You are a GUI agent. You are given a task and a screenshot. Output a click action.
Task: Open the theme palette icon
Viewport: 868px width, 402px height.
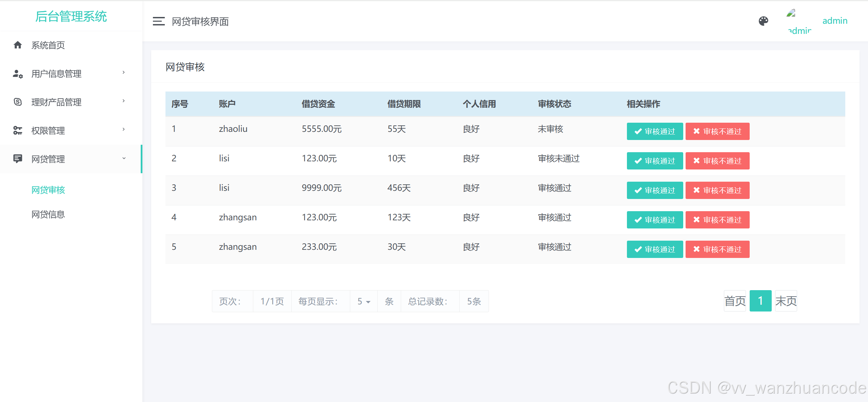(x=763, y=21)
